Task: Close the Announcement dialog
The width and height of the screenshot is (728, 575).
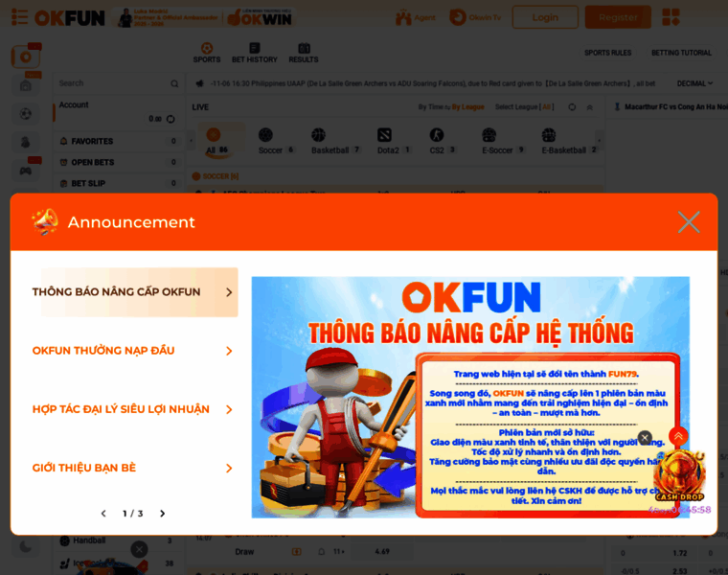Action: coord(689,222)
